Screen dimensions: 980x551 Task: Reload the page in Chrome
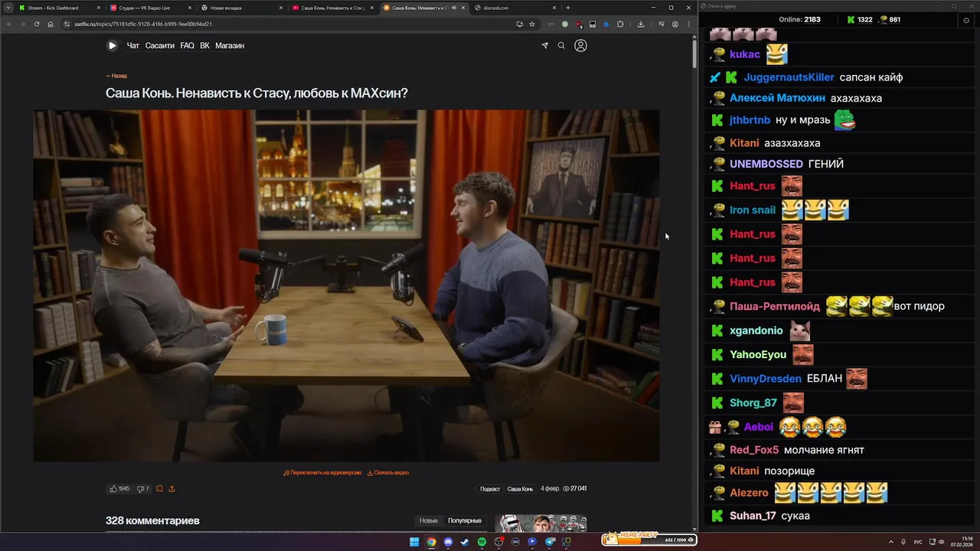36,24
